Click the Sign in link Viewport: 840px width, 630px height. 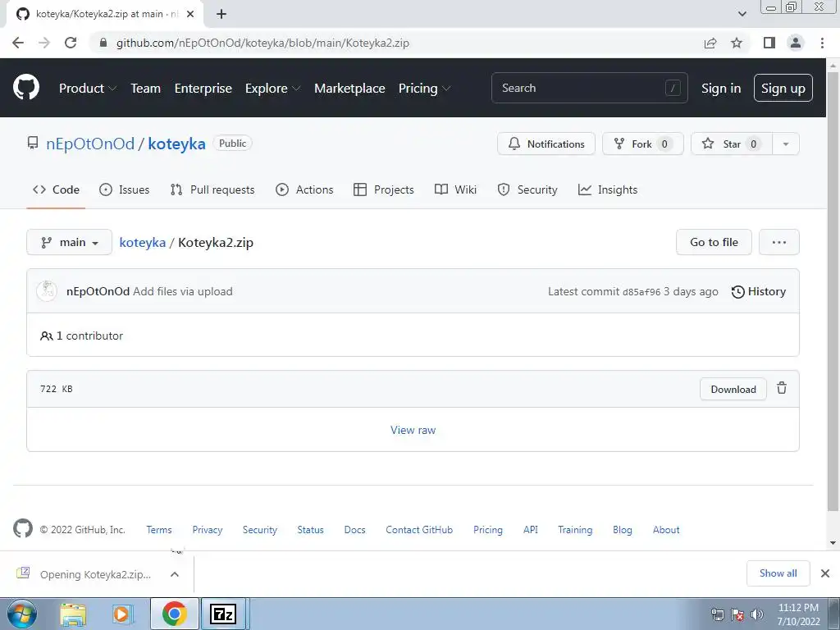click(x=721, y=89)
